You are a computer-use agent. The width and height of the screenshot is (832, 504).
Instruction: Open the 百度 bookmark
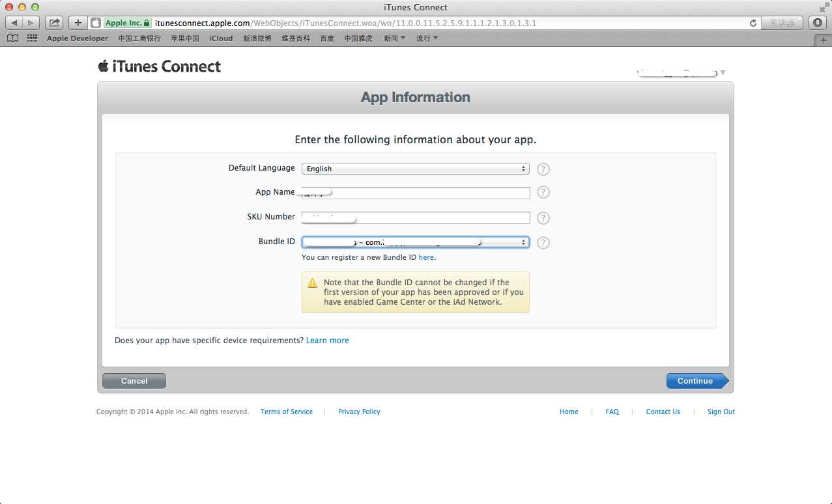(327, 38)
